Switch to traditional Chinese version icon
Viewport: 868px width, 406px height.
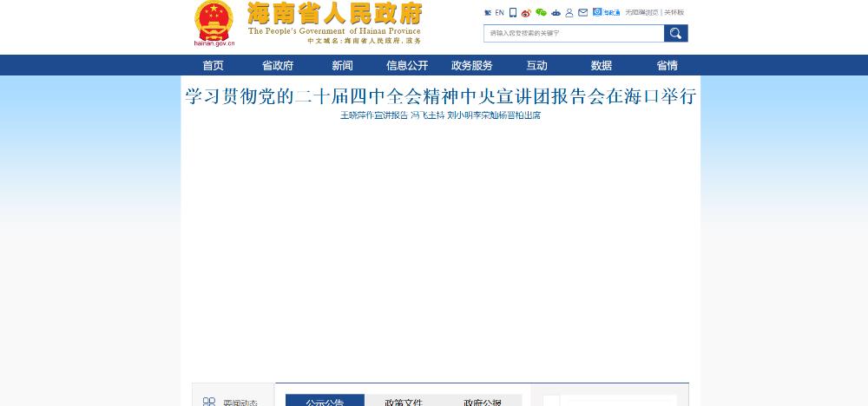click(x=488, y=13)
